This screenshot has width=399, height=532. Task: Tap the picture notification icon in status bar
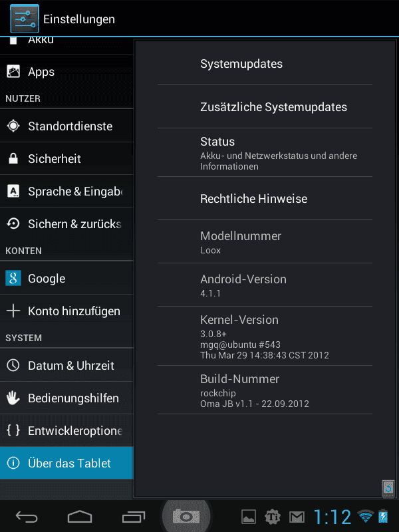(248, 517)
